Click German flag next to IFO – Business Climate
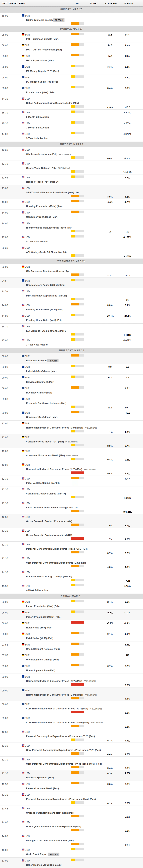Viewport: 143px width, 868px height. 23,34
